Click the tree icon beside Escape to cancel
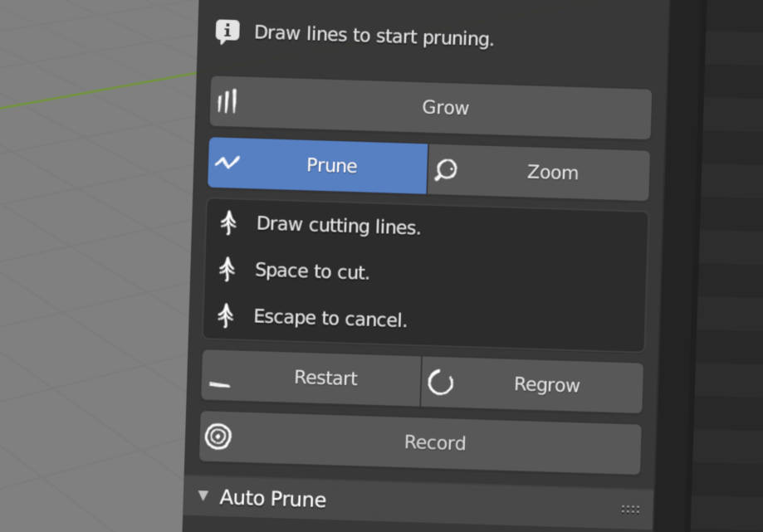This screenshot has width=763, height=532. click(225, 315)
